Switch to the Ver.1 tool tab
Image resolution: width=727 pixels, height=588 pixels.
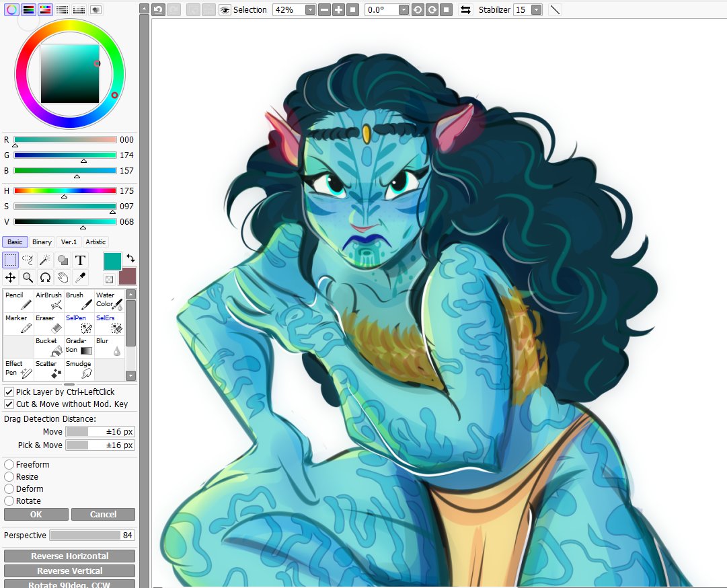click(69, 242)
